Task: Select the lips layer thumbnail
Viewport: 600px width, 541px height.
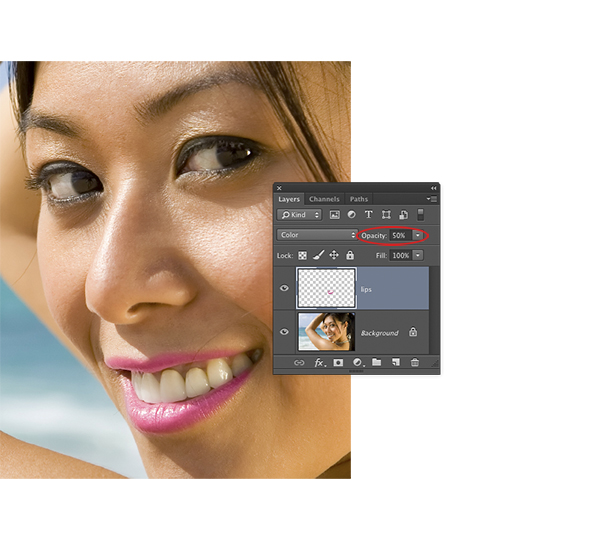Action: [326, 288]
